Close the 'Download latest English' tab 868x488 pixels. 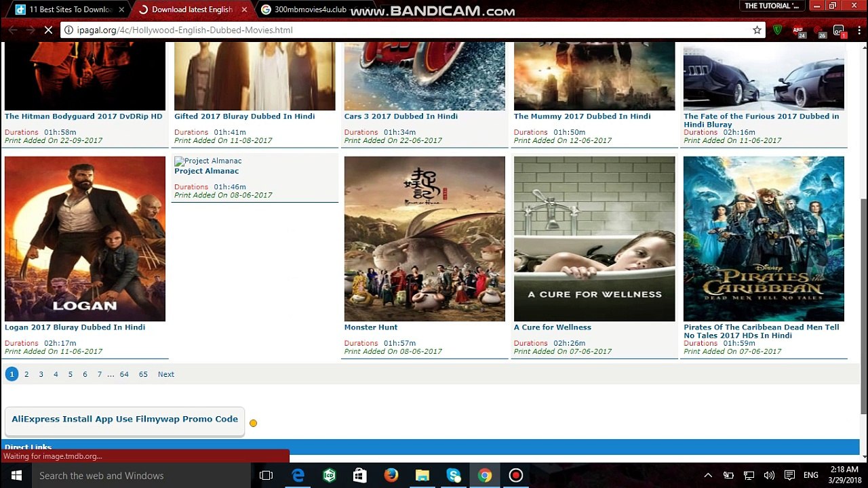(244, 9)
